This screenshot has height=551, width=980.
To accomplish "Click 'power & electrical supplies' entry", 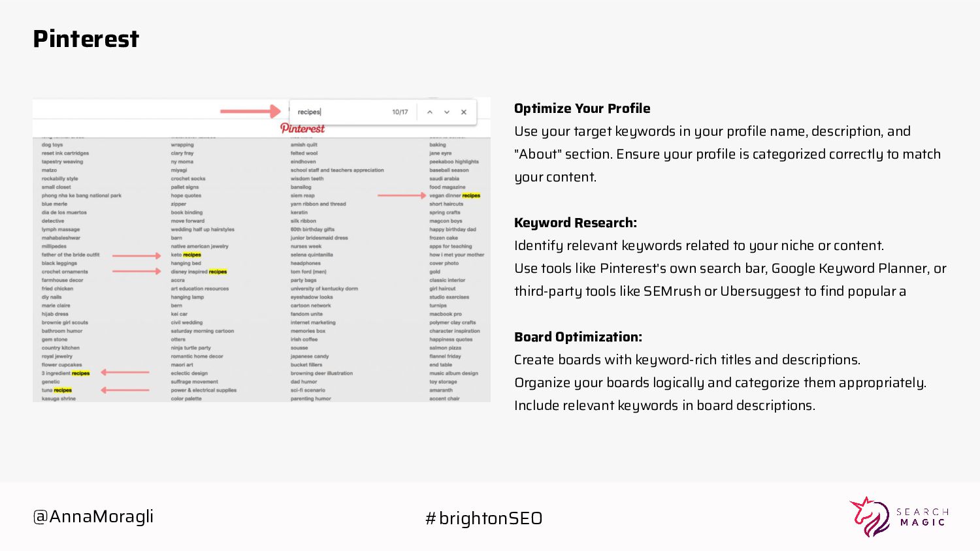I will (204, 390).
